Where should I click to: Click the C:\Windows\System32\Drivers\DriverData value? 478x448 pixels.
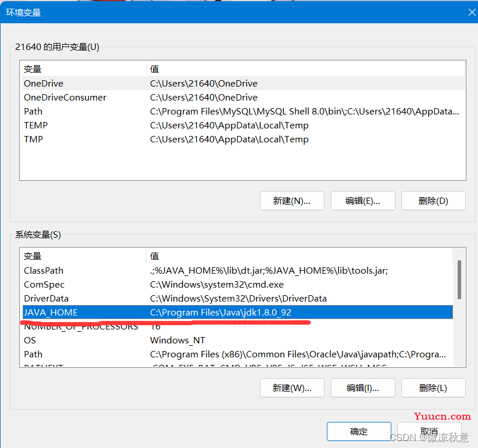[x=238, y=299]
